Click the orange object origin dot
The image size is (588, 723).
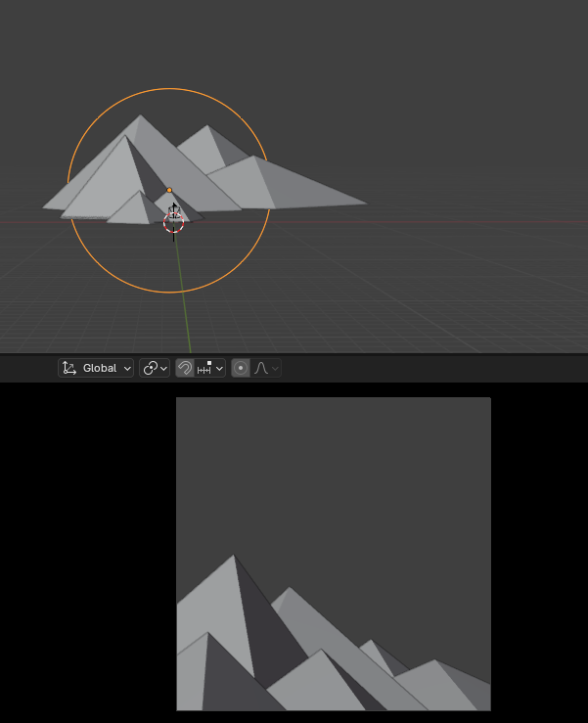(x=169, y=190)
